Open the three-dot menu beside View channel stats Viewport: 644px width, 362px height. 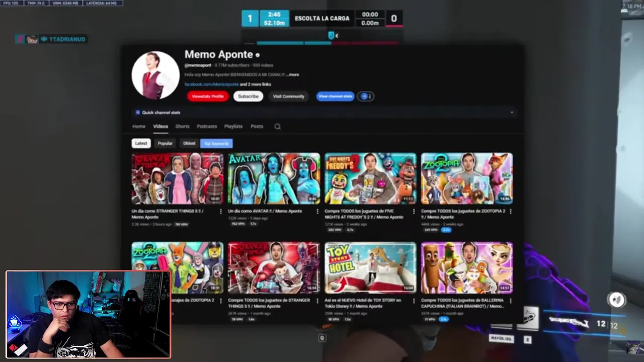[x=370, y=96]
